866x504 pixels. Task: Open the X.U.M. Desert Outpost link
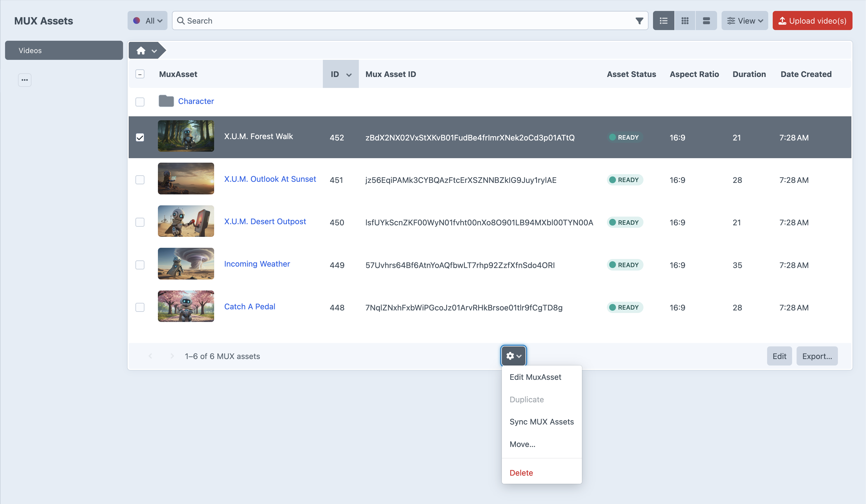tap(265, 221)
